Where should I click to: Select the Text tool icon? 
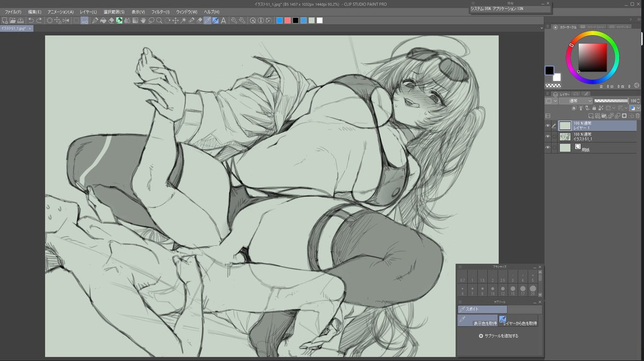coord(223,20)
